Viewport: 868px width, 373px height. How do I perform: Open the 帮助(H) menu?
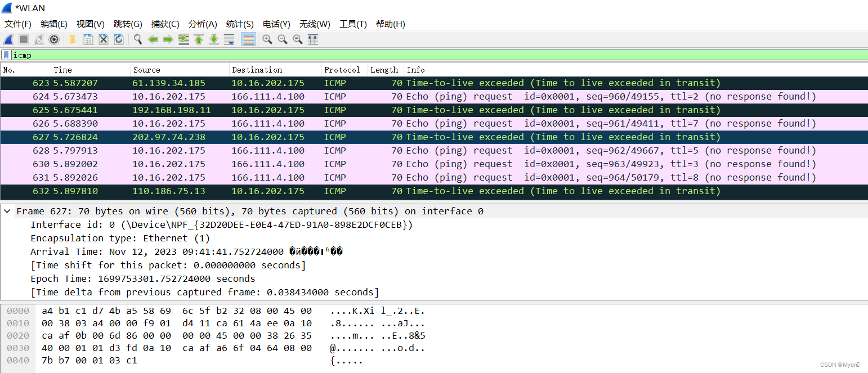(x=391, y=24)
